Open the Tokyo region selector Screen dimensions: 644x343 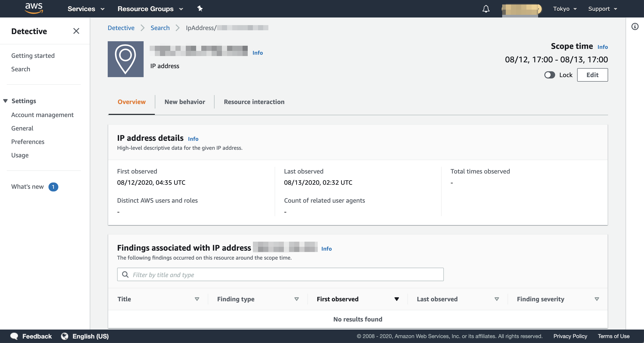coord(565,9)
